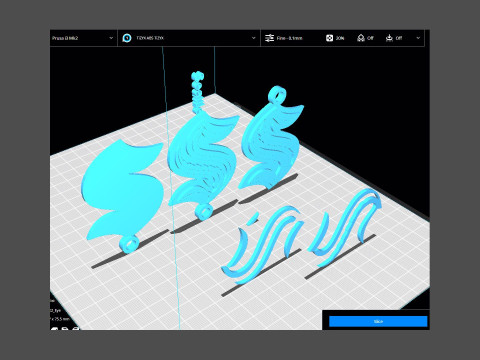Click the model dimensions text ending 75.5 mm
The width and height of the screenshot is (480, 360).
click(61, 319)
